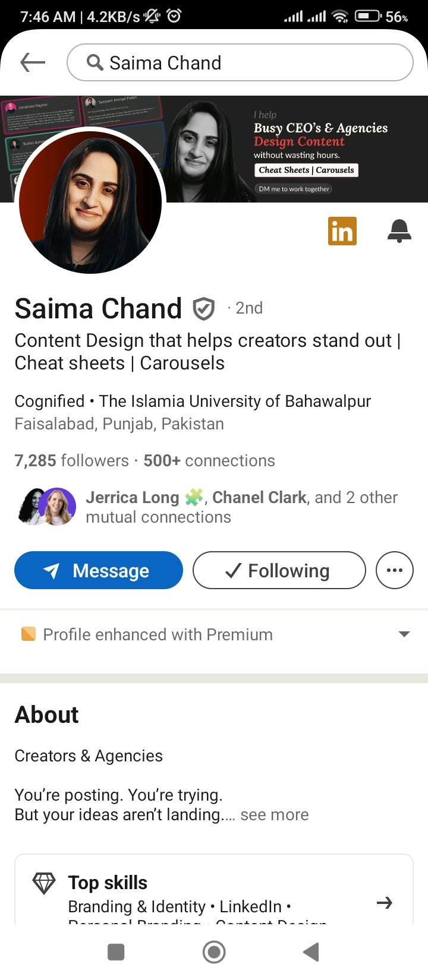
Task: Open the three-dot more options button
Action: [394, 570]
